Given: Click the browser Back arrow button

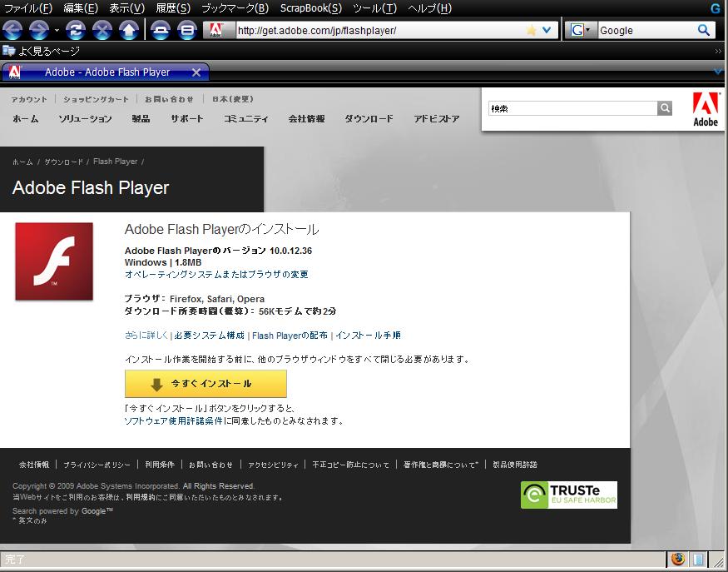Looking at the screenshot, I should pyautogui.click(x=12, y=30).
